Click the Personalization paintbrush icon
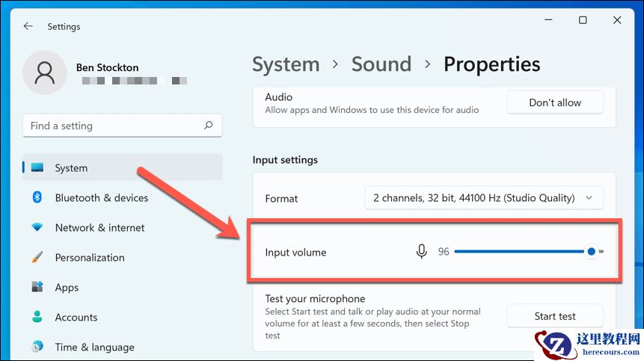Screen dimensions: 644x361 [x=37, y=257]
